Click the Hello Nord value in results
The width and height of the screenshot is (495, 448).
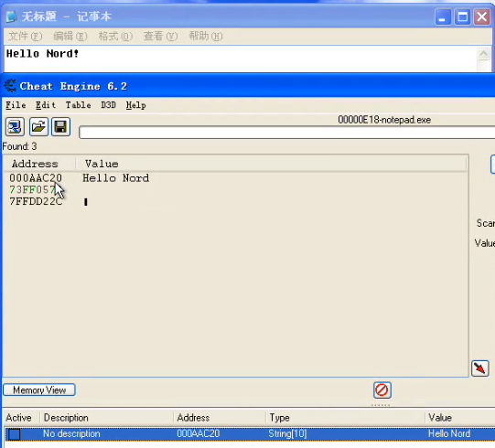point(115,178)
